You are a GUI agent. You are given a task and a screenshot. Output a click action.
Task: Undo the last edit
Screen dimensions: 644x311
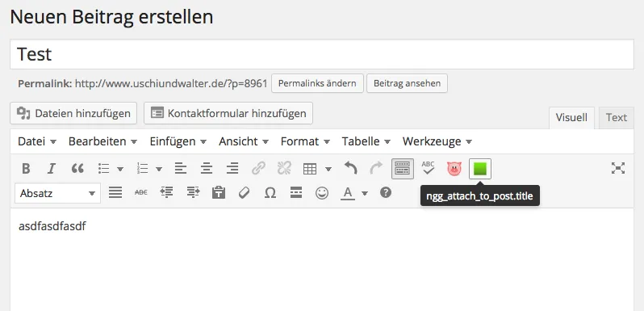pos(351,168)
